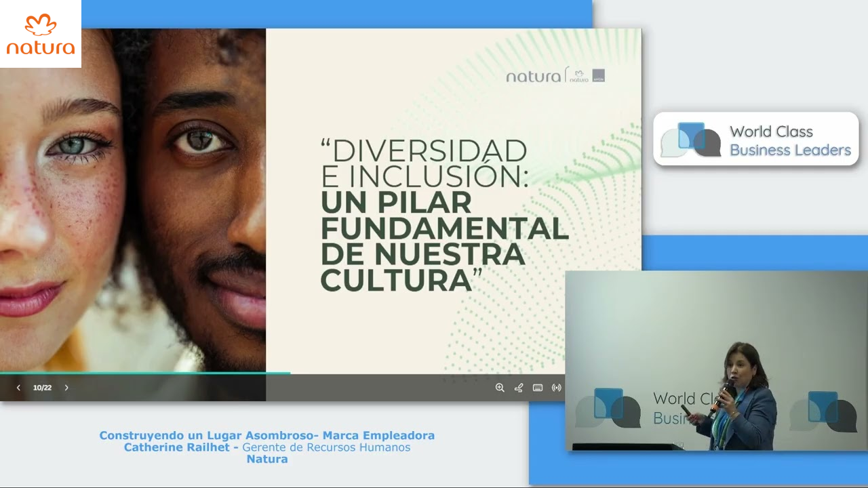
Task: Click 'Gerente de Recursos Humanos' text
Action: (x=326, y=447)
